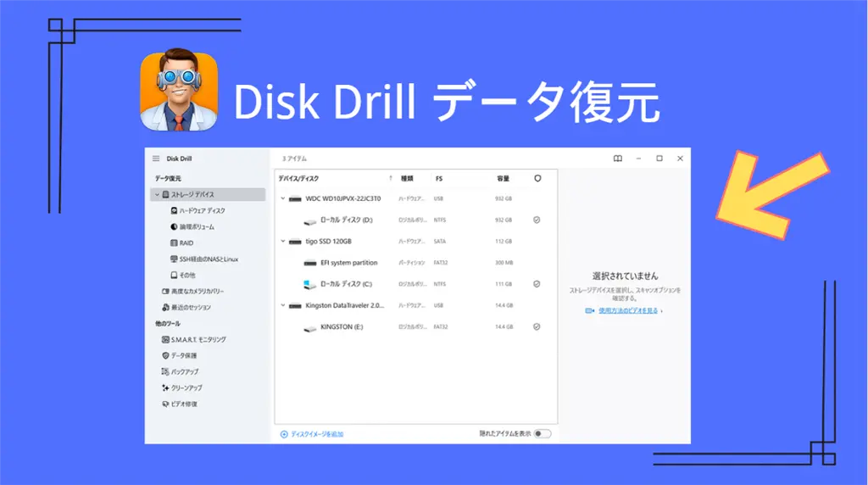Sort by デバイス/ディスク column header
This screenshot has height=485, width=868.
299,178
